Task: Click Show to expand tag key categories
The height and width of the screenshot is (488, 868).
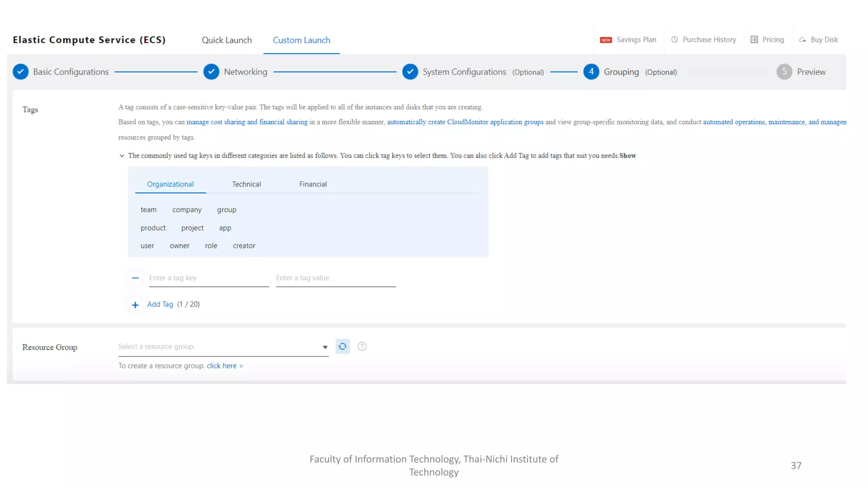Action: click(627, 156)
